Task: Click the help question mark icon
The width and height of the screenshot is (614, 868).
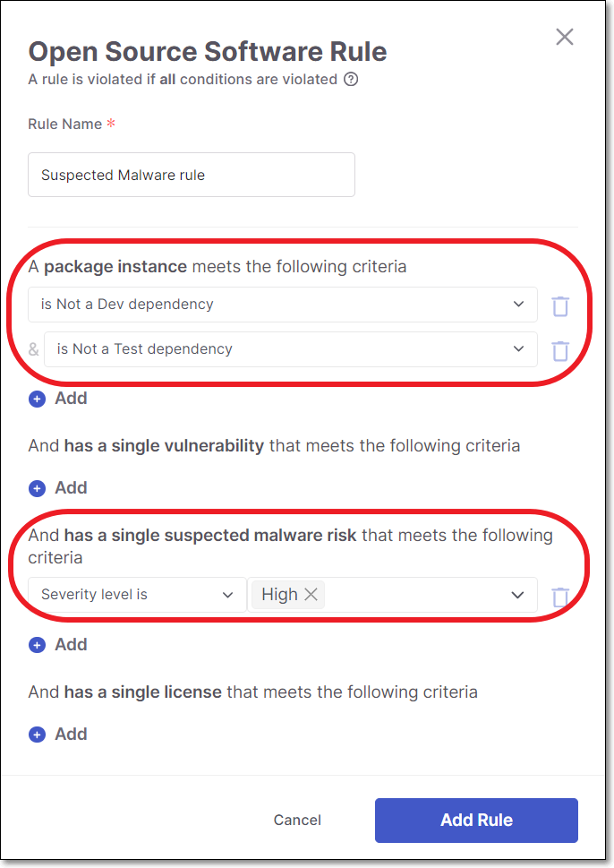Action: 351,79
